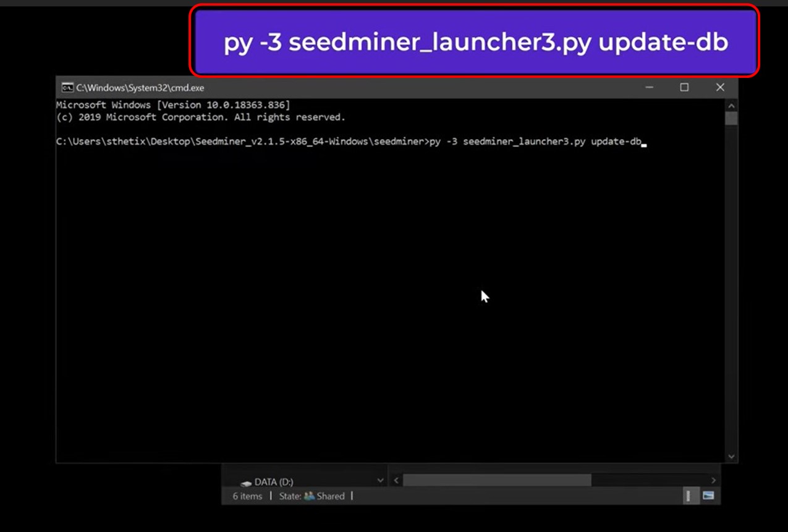The width and height of the screenshot is (788, 532).
Task: Click the cmd.exe title bar icon
Action: coord(67,88)
